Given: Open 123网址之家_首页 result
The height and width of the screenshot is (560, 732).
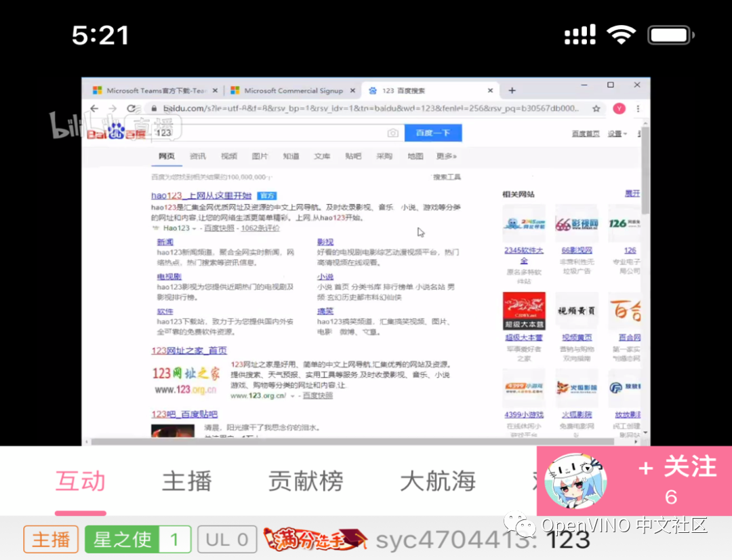Looking at the screenshot, I should tap(189, 351).
